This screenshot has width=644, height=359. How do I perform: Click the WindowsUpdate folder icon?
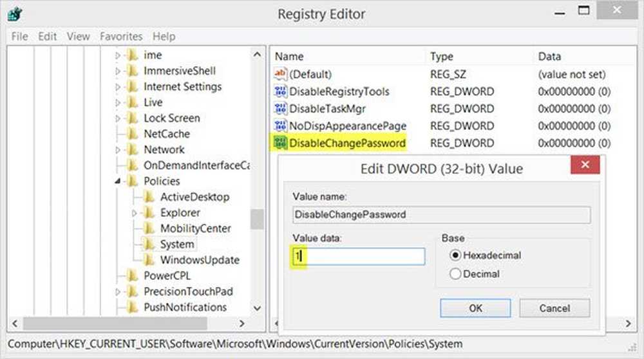tap(149, 260)
